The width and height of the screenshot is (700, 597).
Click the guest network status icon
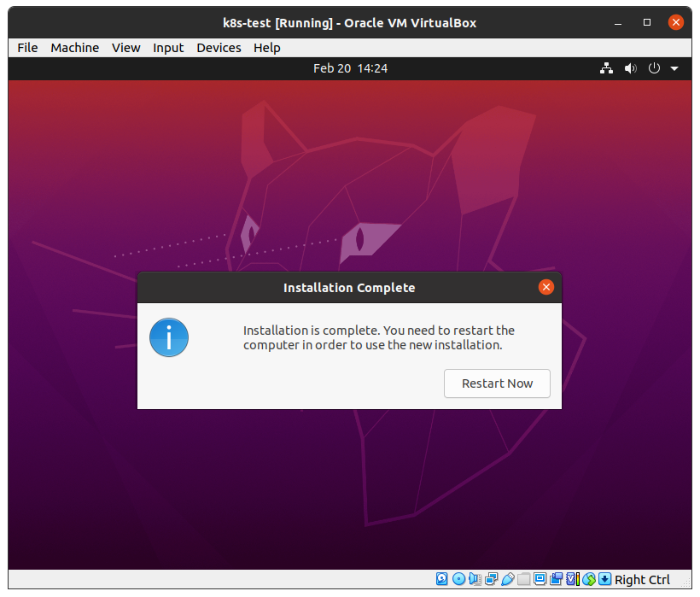coord(606,68)
